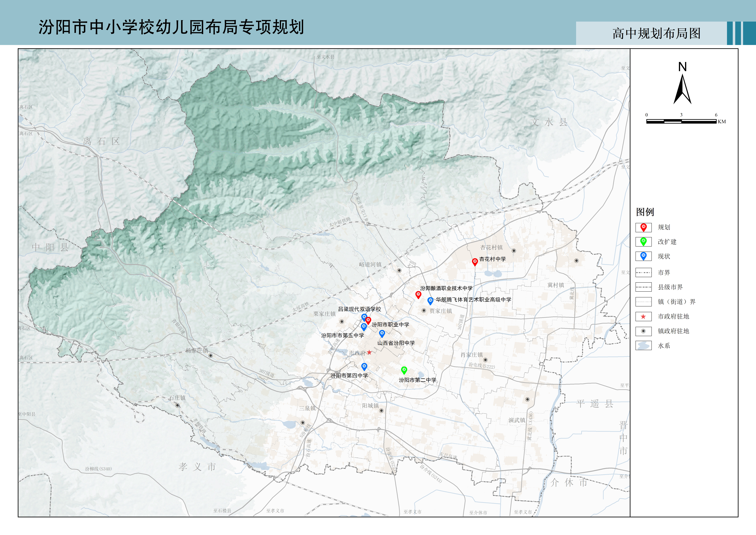Click the road label 汾屯线(S222)

coord(482,366)
